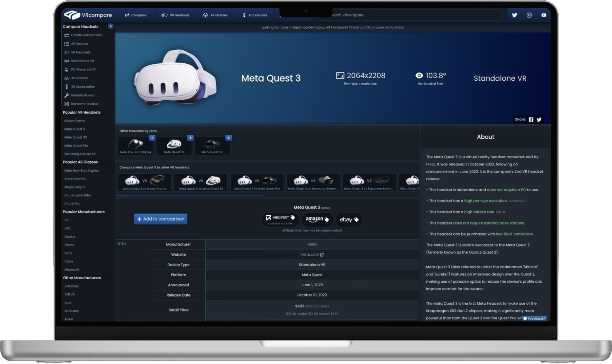Image resolution: width=612 pixels, height=364 pixels.
Task: Click horizontal scrollbar under comparisons
Action: pyautogui.click(x=190, y=196)
